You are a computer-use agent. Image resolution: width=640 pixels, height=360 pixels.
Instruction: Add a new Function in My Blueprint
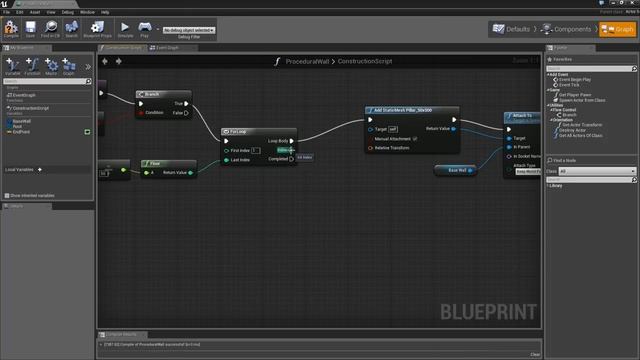point(32,66)
